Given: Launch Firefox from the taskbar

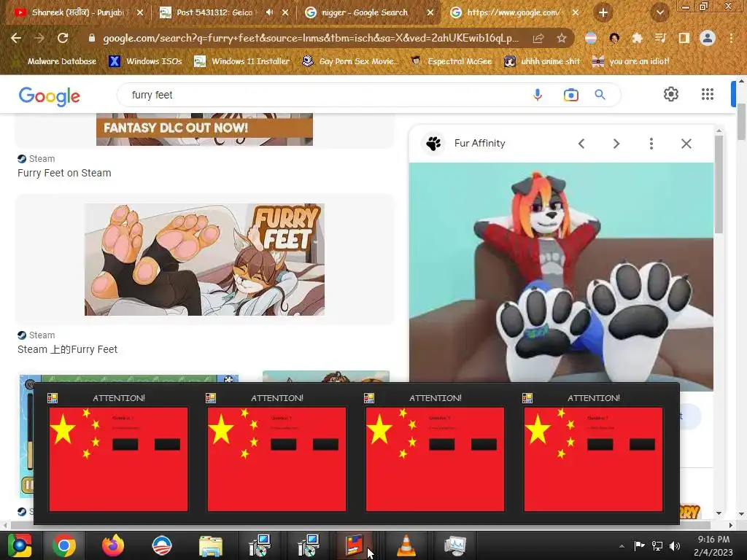Looking at the screenshot, I should tap(113, 545).
